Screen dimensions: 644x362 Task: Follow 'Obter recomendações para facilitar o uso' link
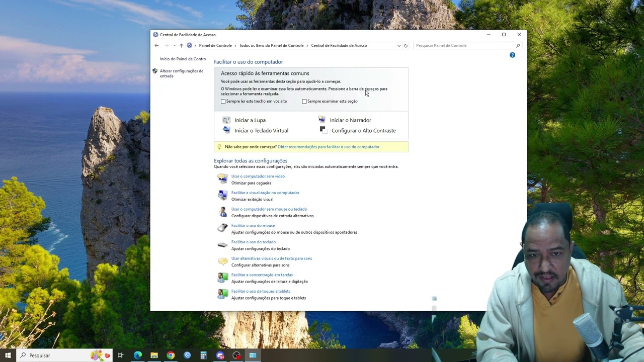click(x=329, y=147)
